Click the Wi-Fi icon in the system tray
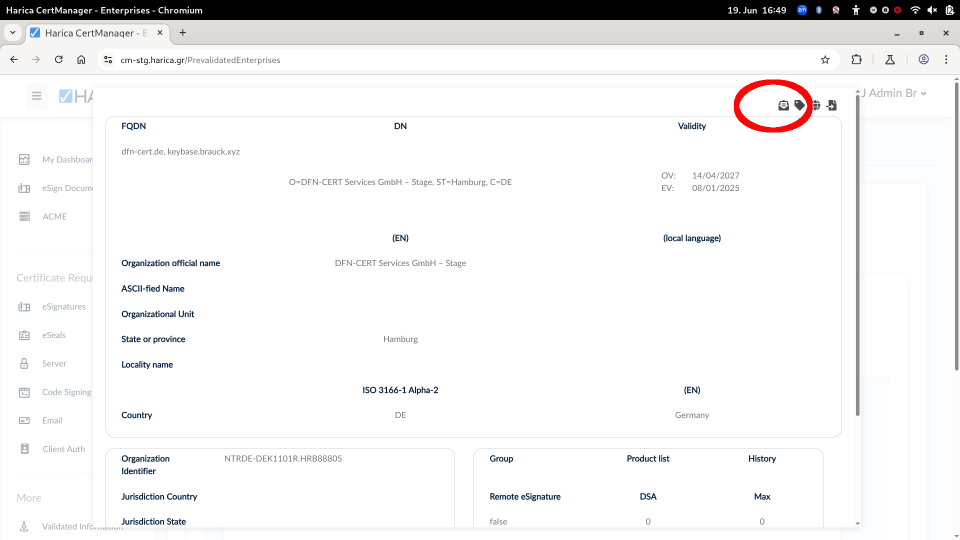The width and height of the screenshot is (960, 540). pos(915,10)
